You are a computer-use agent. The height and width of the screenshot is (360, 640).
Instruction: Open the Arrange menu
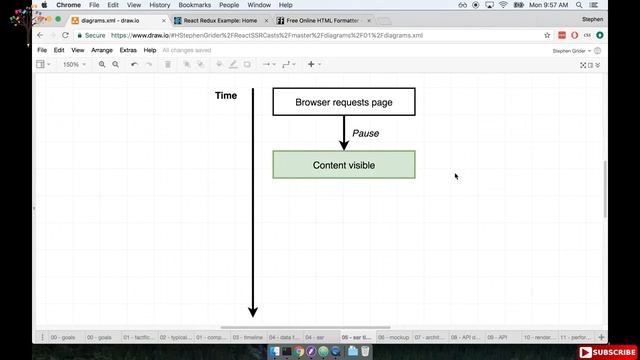click(102, 50)
